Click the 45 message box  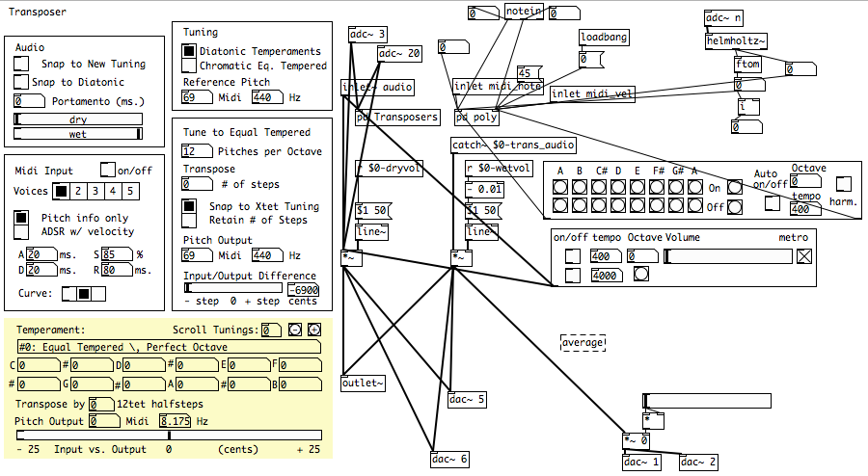(528, 73)
